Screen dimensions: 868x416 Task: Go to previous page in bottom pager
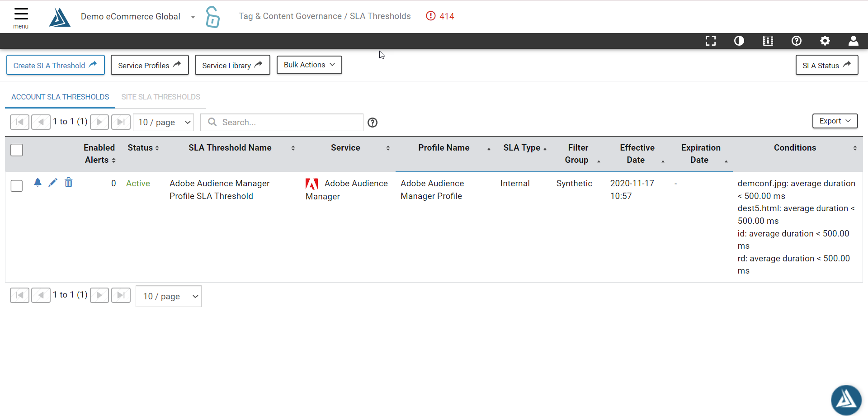(x=41, y=295)
